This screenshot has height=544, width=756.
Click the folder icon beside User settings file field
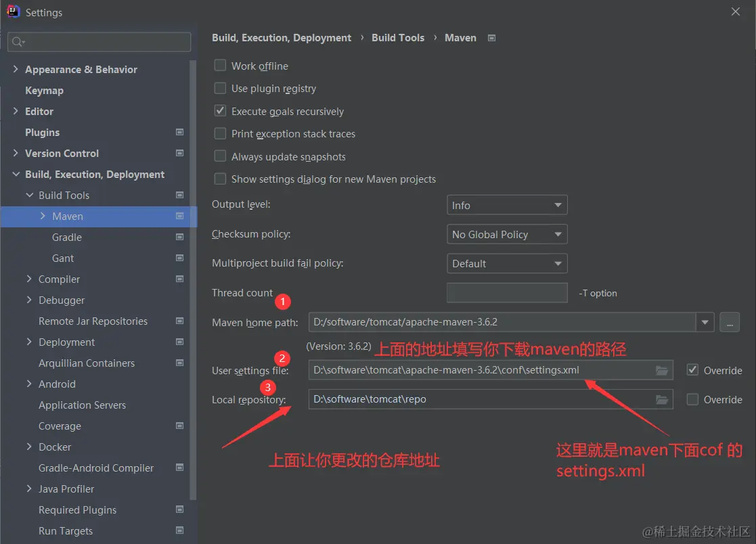click(661, 370)
